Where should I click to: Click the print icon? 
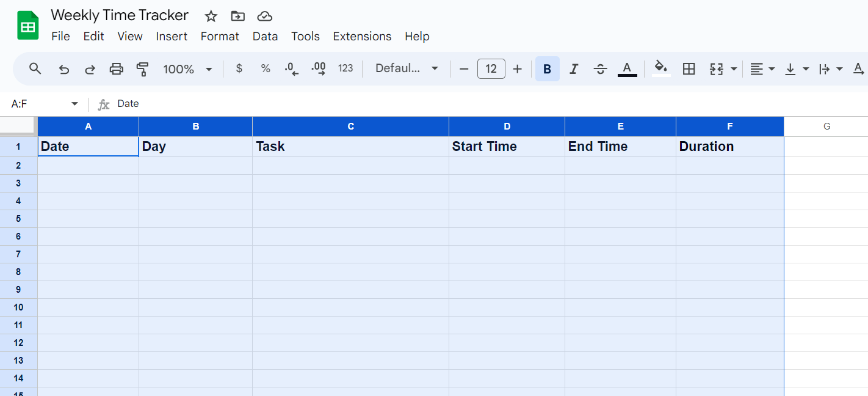[116, 69]
